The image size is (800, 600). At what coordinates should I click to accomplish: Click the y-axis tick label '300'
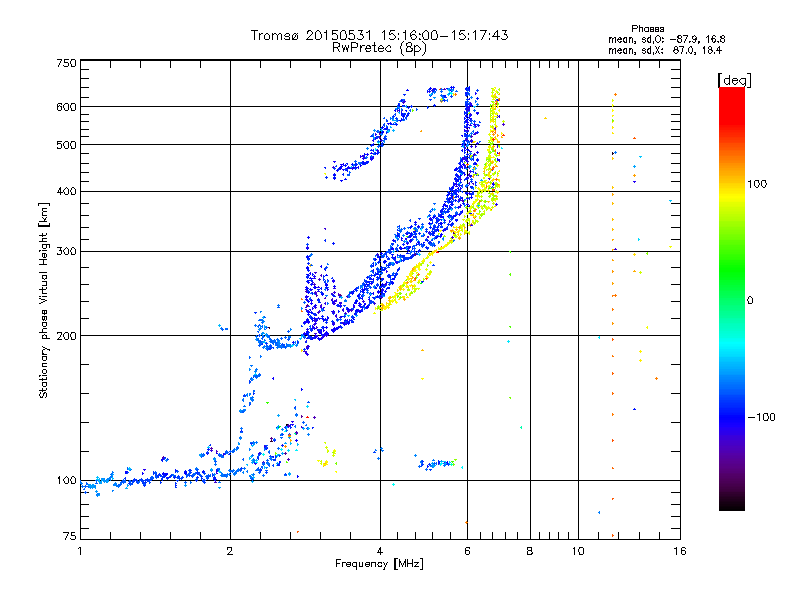[x=66, y=251]
